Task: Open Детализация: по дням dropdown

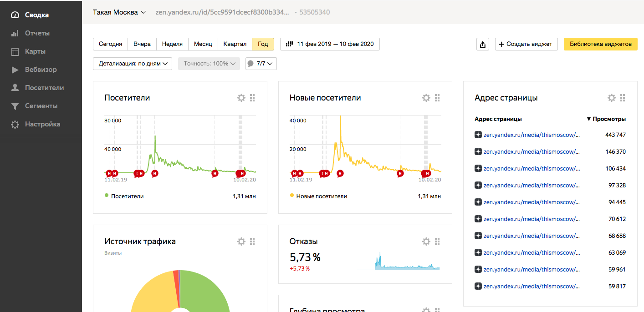Action: [x=133, y=64]
